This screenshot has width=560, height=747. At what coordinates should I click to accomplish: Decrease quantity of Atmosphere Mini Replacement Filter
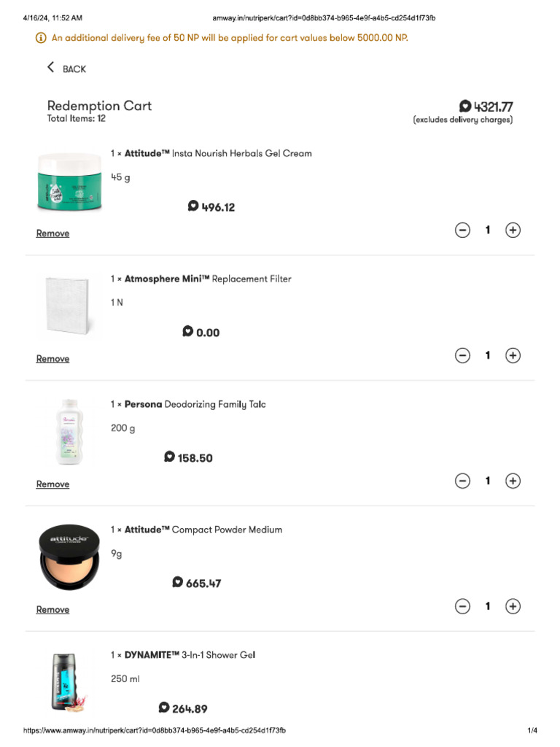pyautogui.click(x=462, y=356)
